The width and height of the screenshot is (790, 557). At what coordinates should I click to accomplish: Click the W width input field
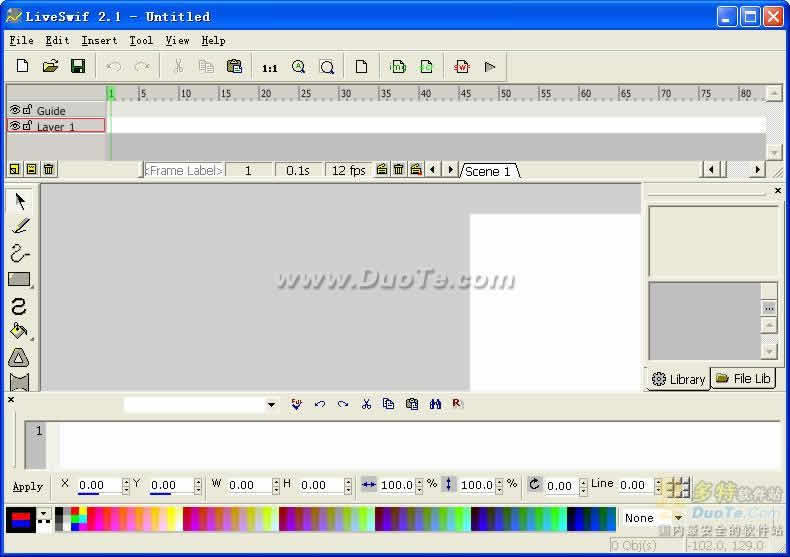249,485
